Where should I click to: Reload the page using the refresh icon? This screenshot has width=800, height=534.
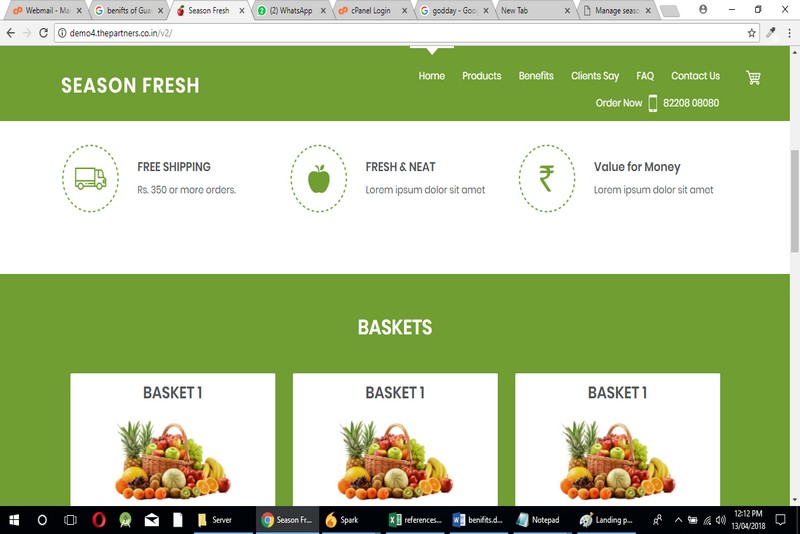click(43, 33)
